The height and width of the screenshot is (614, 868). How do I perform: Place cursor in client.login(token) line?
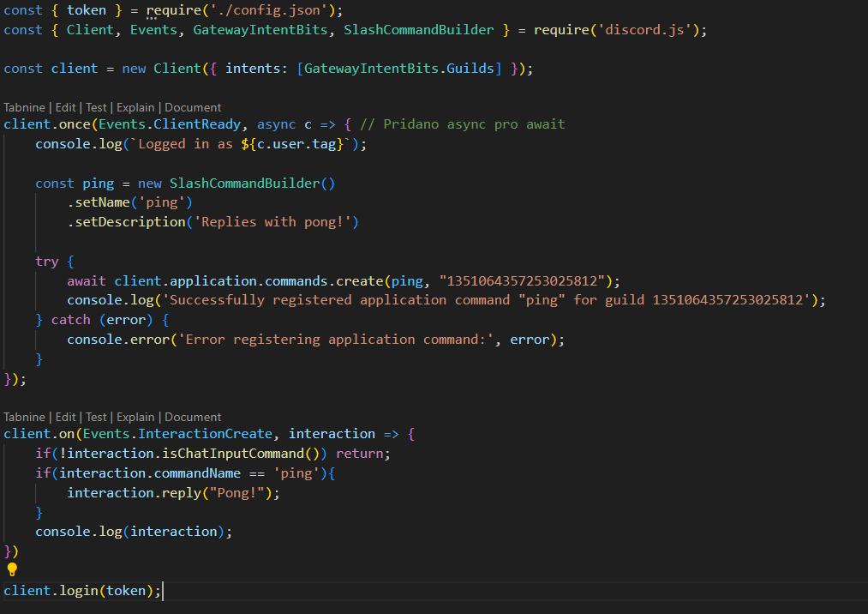click(82, 591)
